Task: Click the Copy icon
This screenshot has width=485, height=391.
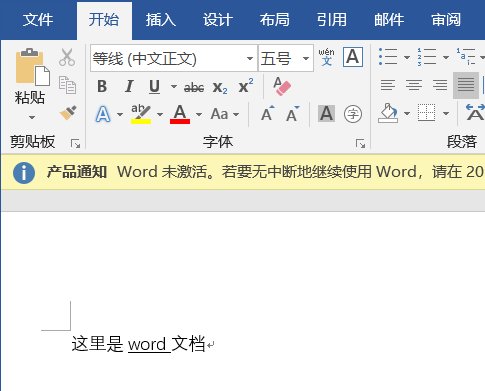Action: click(x=67, y=85)
